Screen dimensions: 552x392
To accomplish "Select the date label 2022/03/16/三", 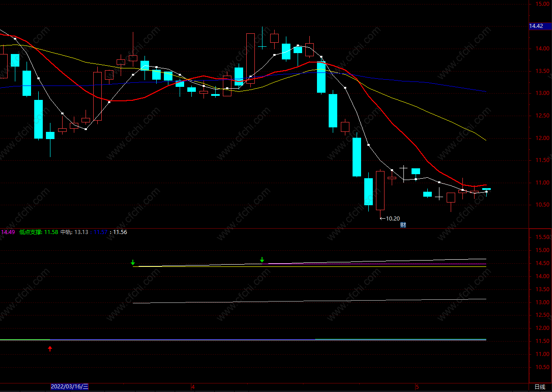I will tap(70, 387).
